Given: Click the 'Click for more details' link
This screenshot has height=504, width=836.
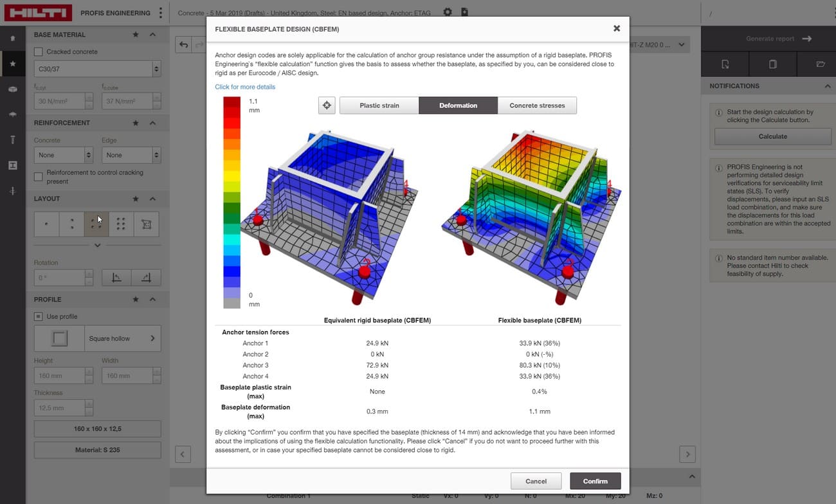Looking at the screenshot, I should coord(245,87).
